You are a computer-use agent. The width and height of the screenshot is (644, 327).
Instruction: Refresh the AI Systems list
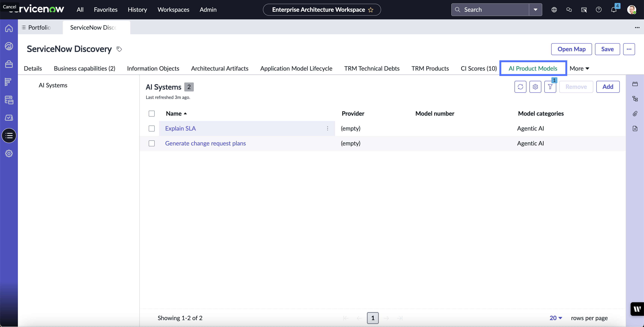520,87
